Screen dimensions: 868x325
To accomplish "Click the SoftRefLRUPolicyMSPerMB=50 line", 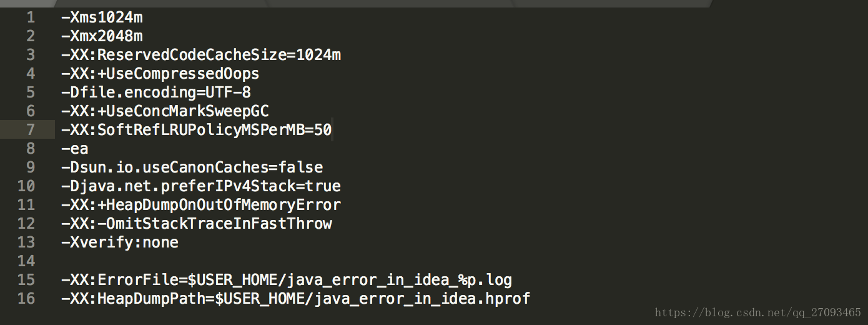I will 197,130.
